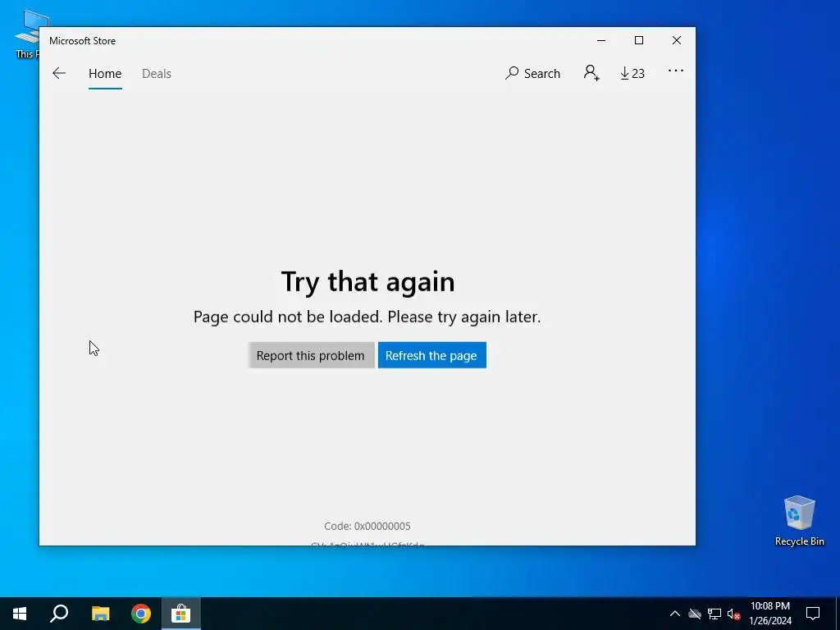Select the error text 'Code: 0x00000005'

click(x=367, y=526)
